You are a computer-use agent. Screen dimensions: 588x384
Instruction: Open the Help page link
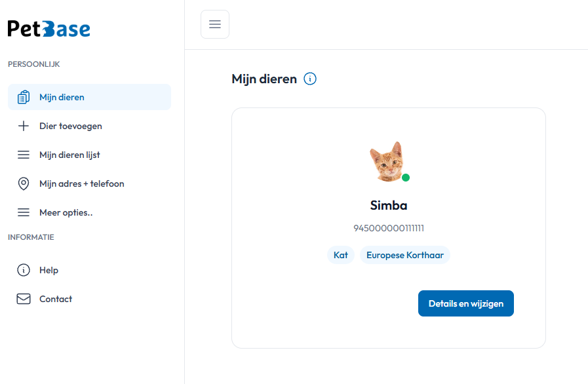(49, 270)
